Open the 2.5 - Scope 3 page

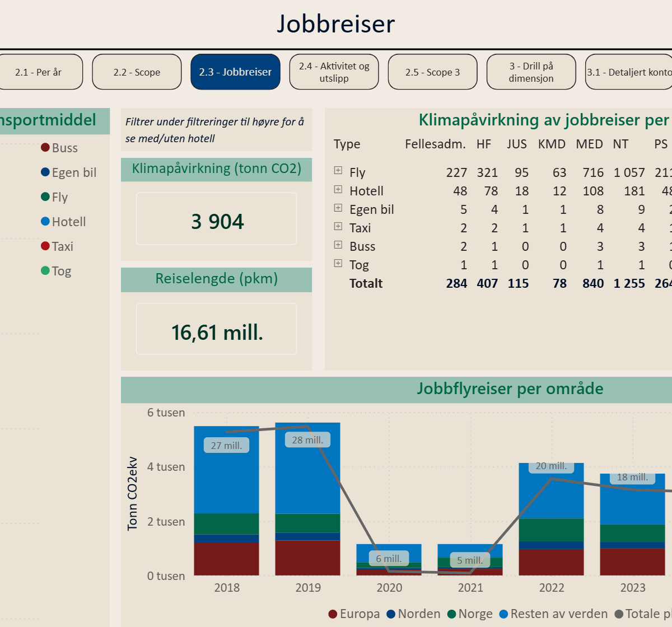(432, 72)
